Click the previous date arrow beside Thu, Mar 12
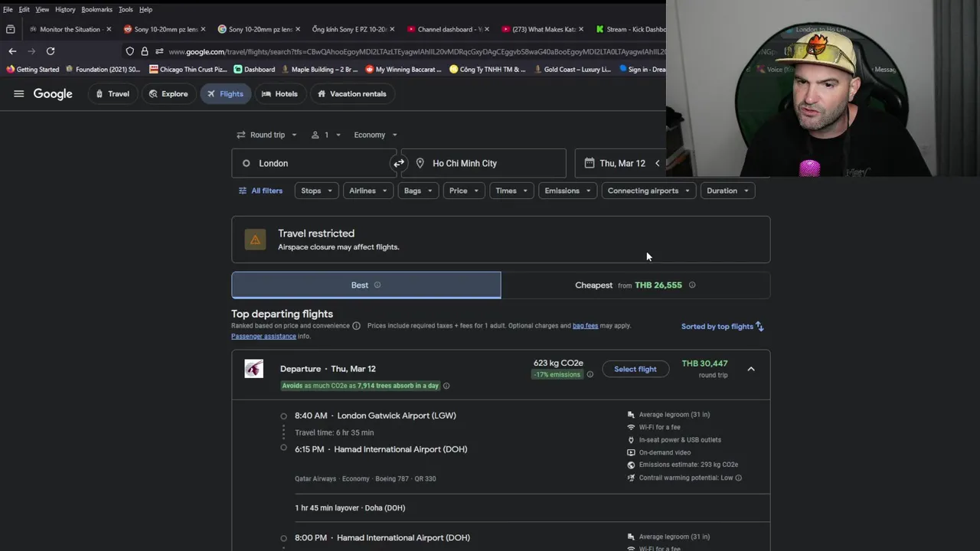Image resolution: width=980 pixels, height=551 pixels. (657, 163)
